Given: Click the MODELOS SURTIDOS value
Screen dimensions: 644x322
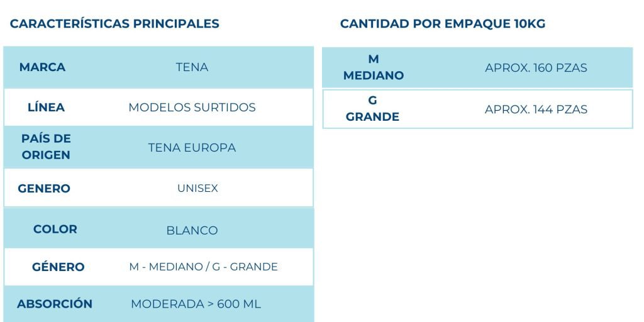Looking at the screenshot, I should pos(192,108).
